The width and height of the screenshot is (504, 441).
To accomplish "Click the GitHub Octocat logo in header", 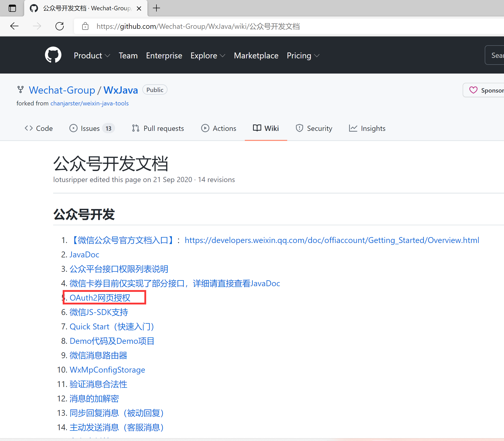I will 53,55.
